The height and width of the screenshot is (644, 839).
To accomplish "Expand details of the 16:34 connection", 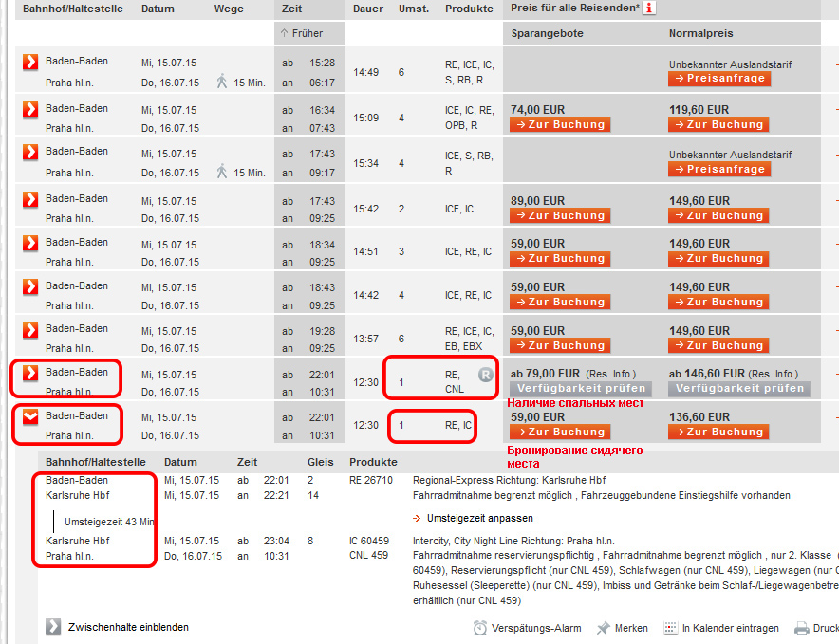I will [x=30, y=109].
